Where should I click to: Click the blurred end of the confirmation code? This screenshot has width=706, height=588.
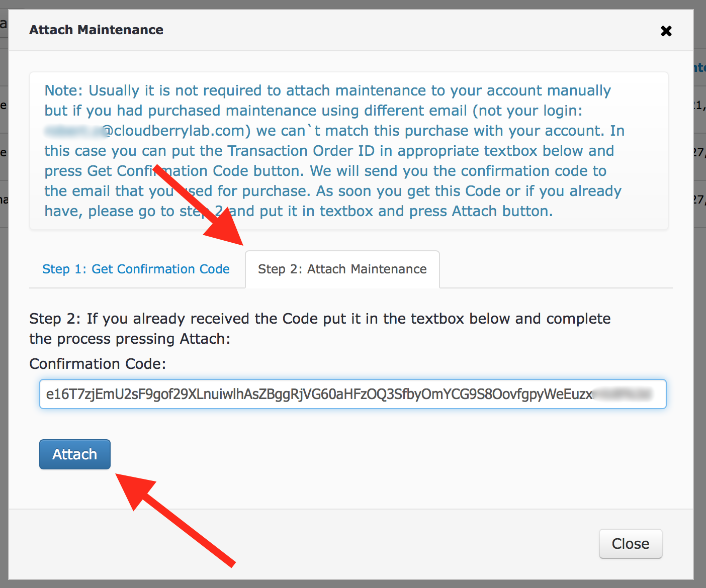(623, 394)
